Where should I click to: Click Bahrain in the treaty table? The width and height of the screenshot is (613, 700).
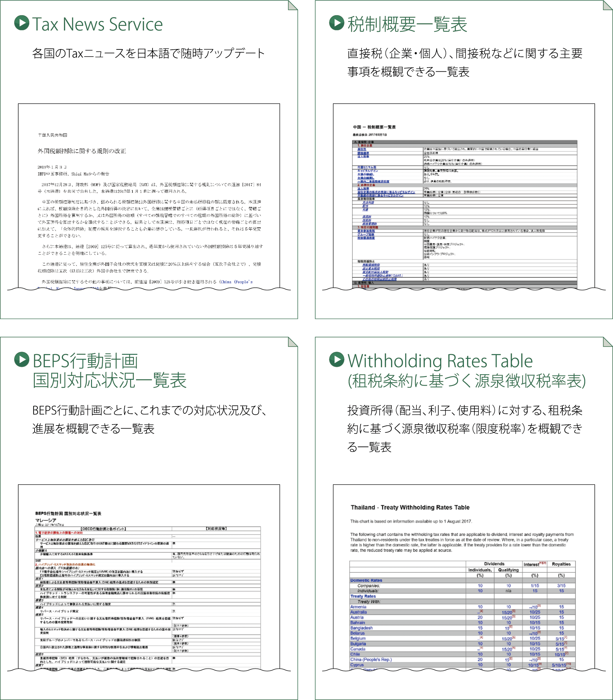point(357,623)
